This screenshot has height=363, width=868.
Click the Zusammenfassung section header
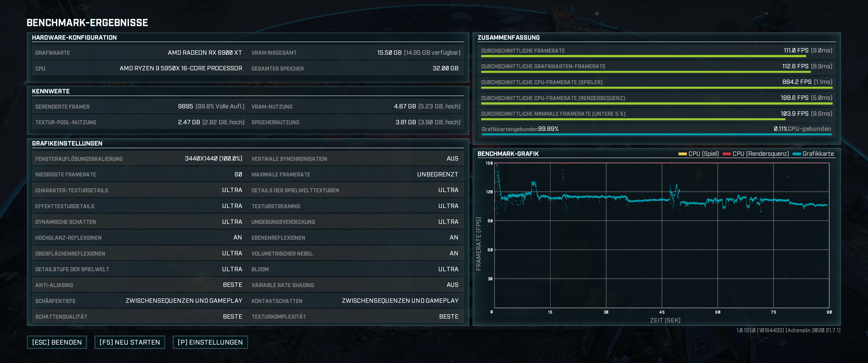[x=508, y=37]
